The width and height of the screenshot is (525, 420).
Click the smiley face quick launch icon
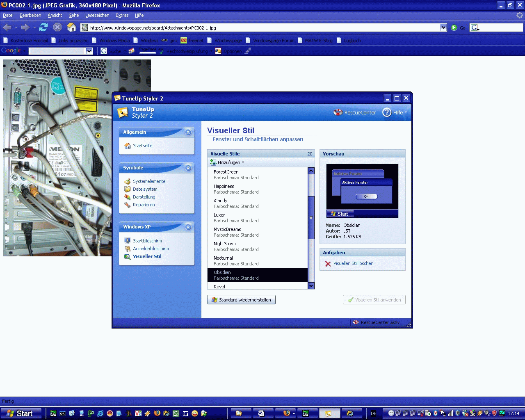pyautogui.click(x=194, y=413)
